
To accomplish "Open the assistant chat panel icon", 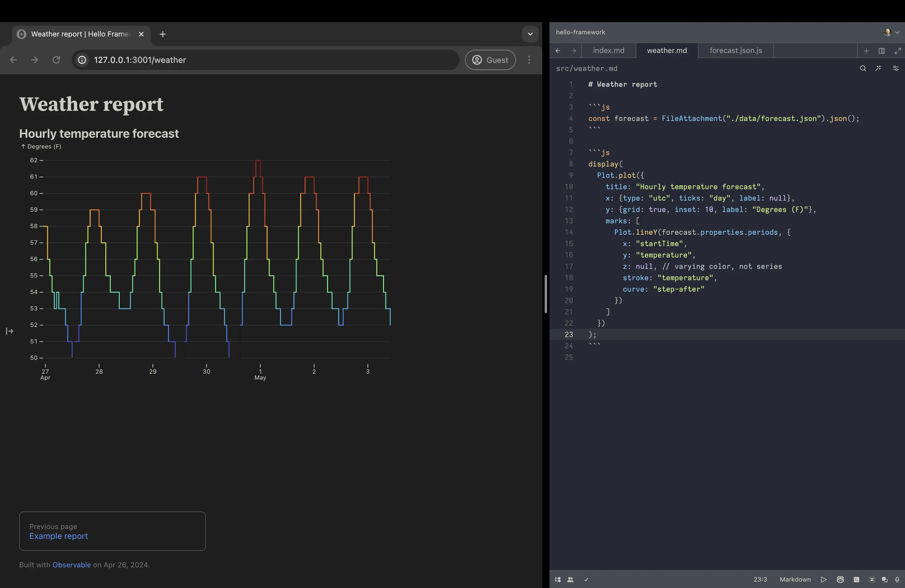I will [884, 580].
